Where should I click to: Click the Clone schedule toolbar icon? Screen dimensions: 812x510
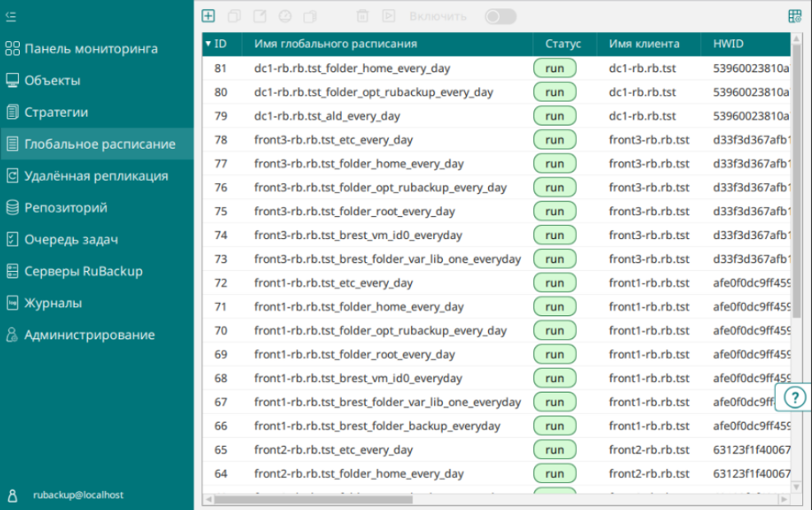click(234, 16)
